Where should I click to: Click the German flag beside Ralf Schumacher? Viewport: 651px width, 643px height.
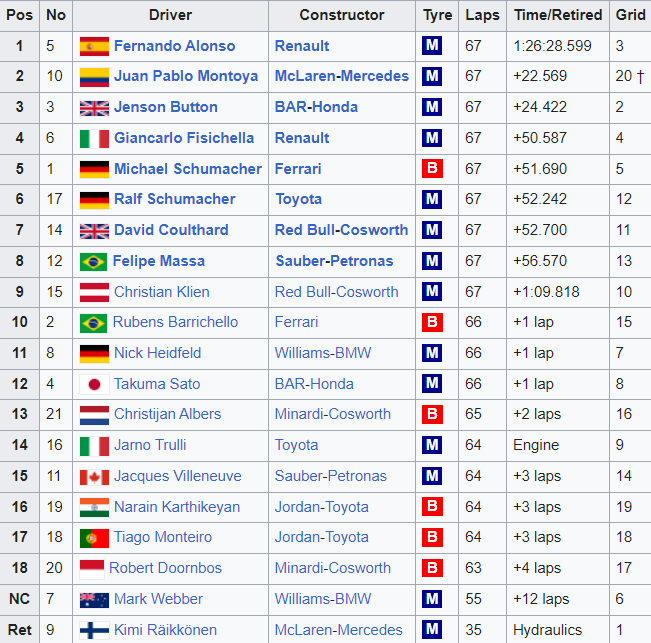(x=94, y=200)
